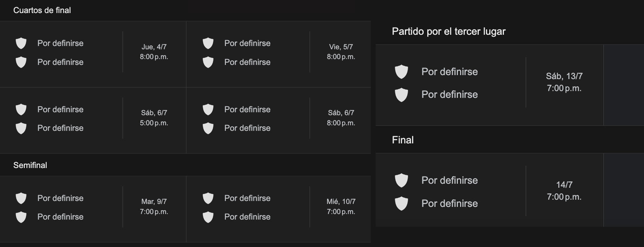Click bottom shield in Sáb 6/7 8:00 p.m. match

[208, 128]
